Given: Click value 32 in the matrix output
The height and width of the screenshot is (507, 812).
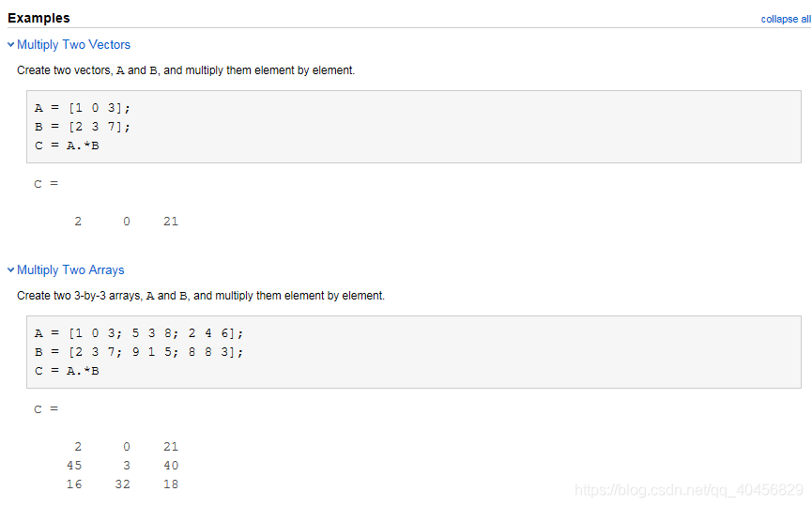Looking at the screenshot, I should coord(123,484).
